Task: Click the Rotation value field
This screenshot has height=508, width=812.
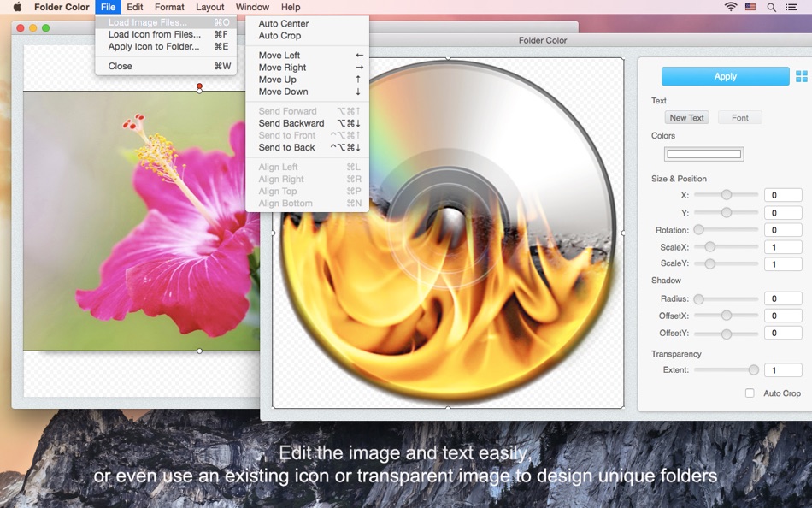Action: click(783, 230)
